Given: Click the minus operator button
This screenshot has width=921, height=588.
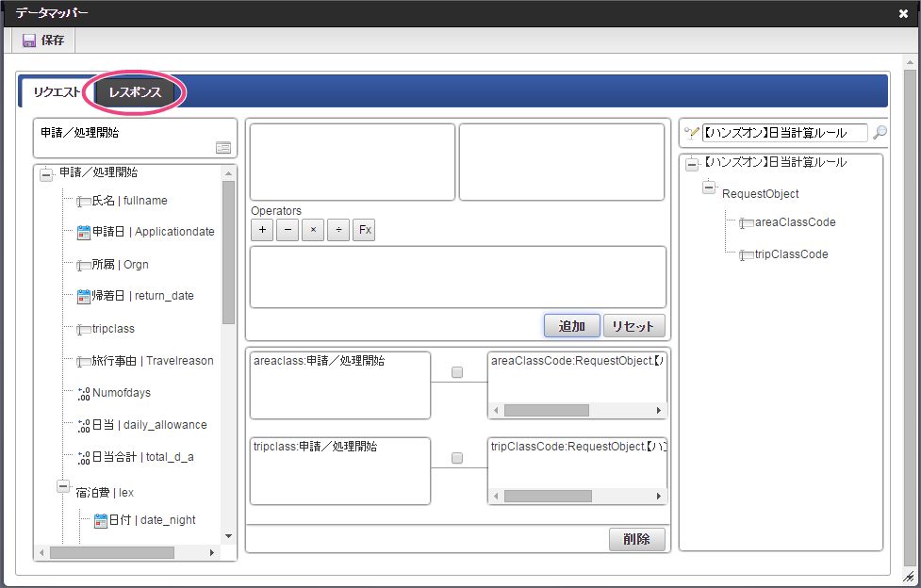Looking at the screenshot, I should click(x=288, y=230).
